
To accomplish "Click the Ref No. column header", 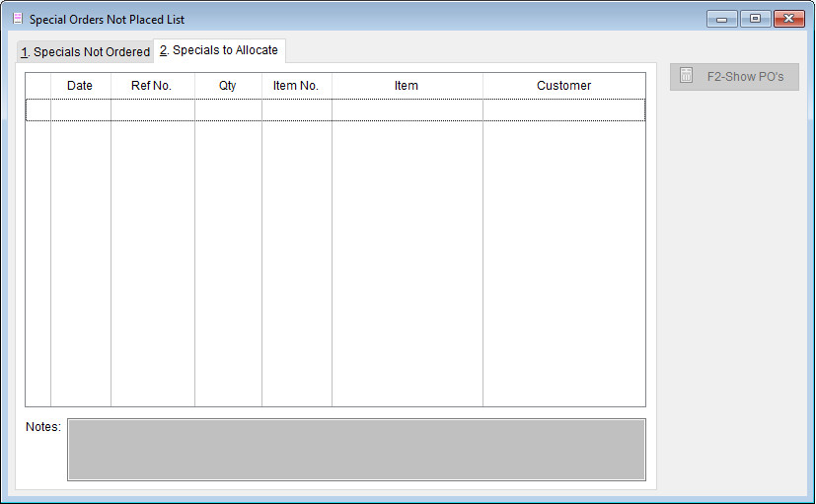I will coord(153,85).
